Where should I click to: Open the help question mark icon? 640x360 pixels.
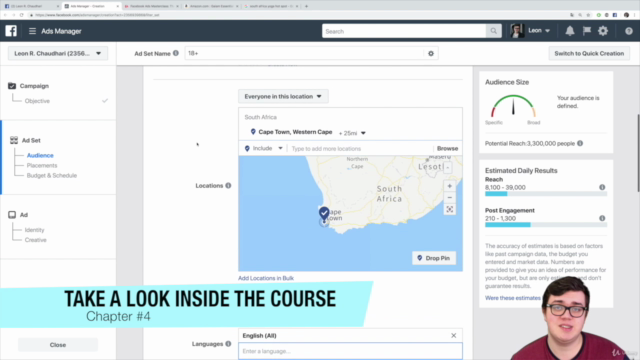tap(629, 31)
